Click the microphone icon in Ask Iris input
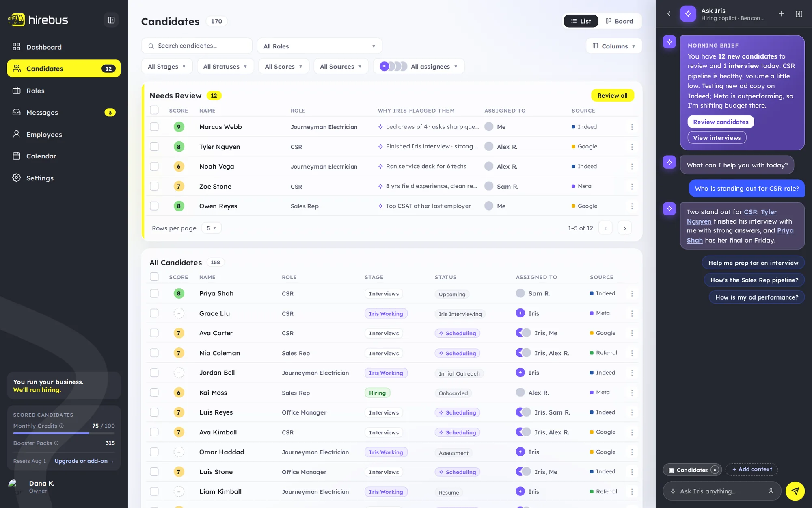 (x=771, y=491)
